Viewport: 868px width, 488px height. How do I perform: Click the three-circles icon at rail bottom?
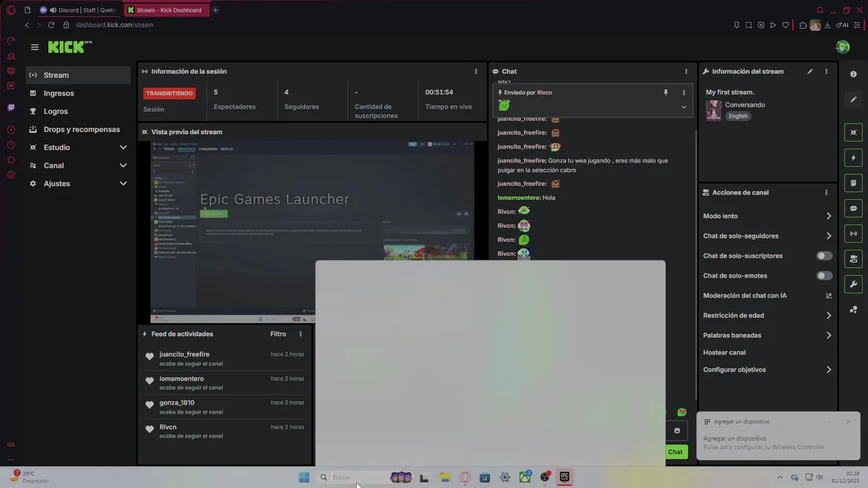[x=853, y=310]
